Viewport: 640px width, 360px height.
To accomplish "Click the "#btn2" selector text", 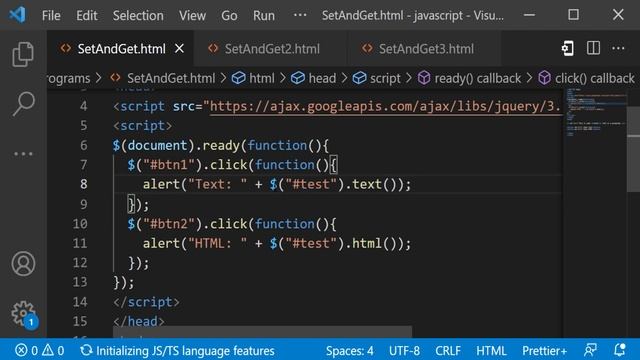I will click(x=172, y=224).
